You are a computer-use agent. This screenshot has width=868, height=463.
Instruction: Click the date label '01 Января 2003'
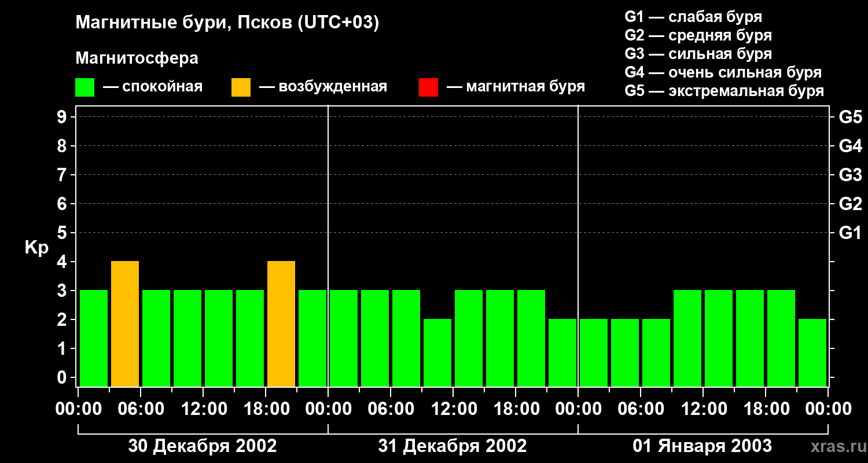[703, 446]
